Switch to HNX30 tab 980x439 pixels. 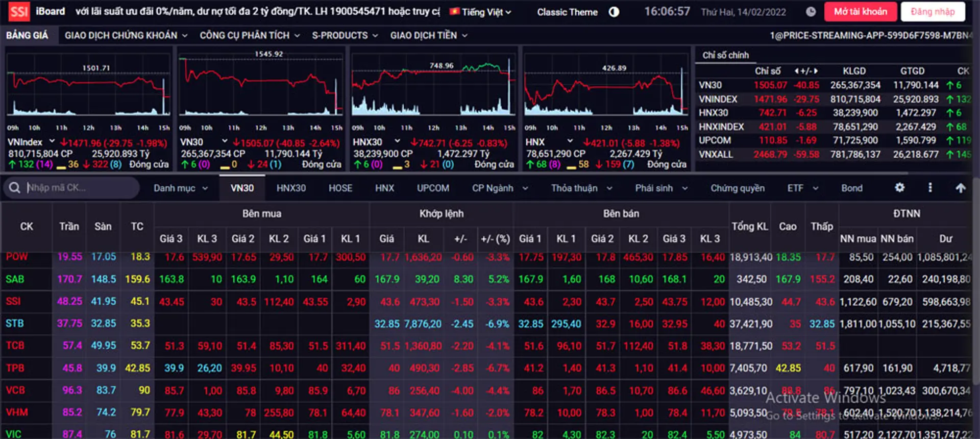pyautogui.click(x=291, y=188)
